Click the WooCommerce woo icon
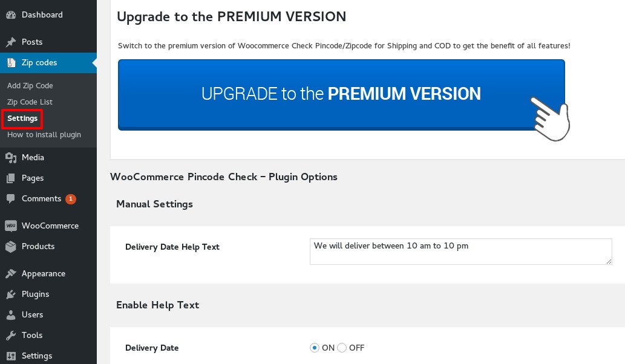 pyautogui.click(x=11, y=226)
